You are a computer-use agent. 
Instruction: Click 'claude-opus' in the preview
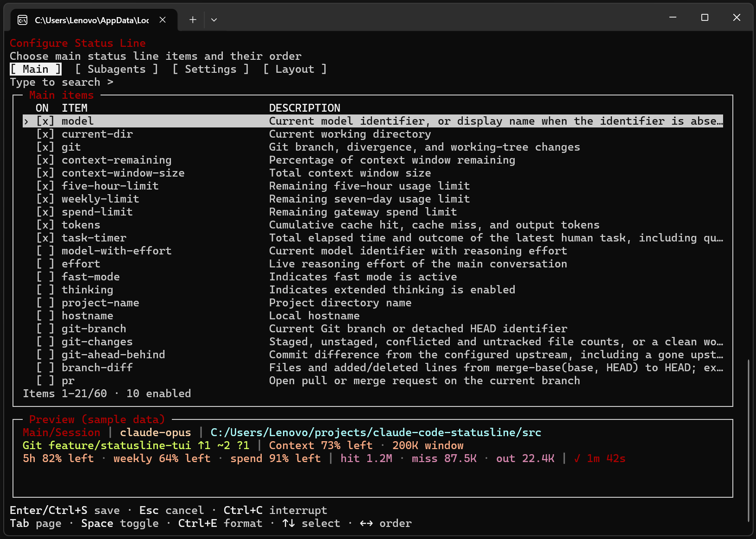tap(156, 432)
